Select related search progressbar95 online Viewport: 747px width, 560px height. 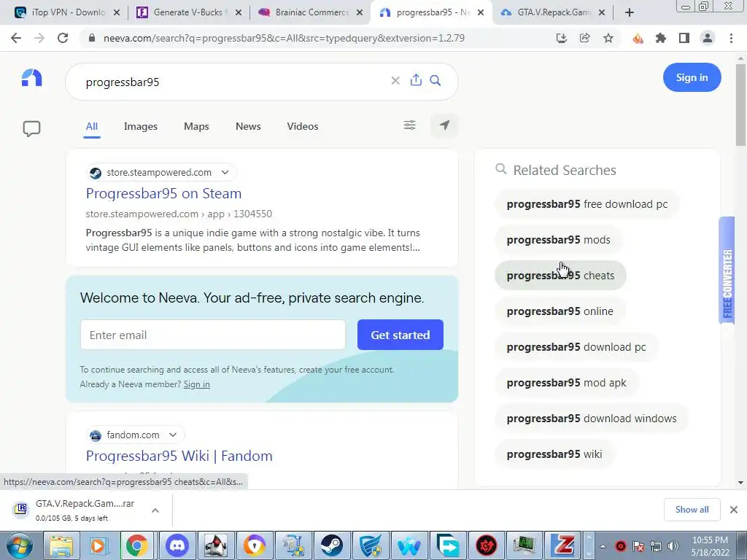coord(560,311)
